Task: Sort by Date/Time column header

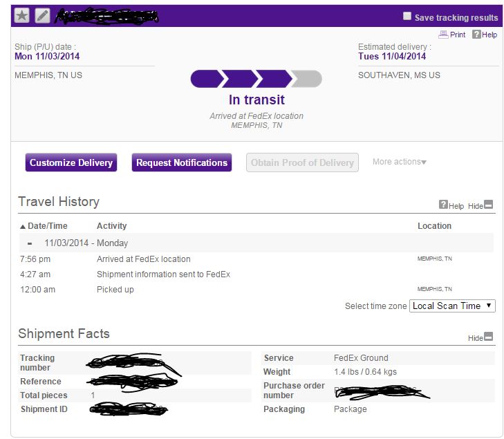Action: coord(44,226)
